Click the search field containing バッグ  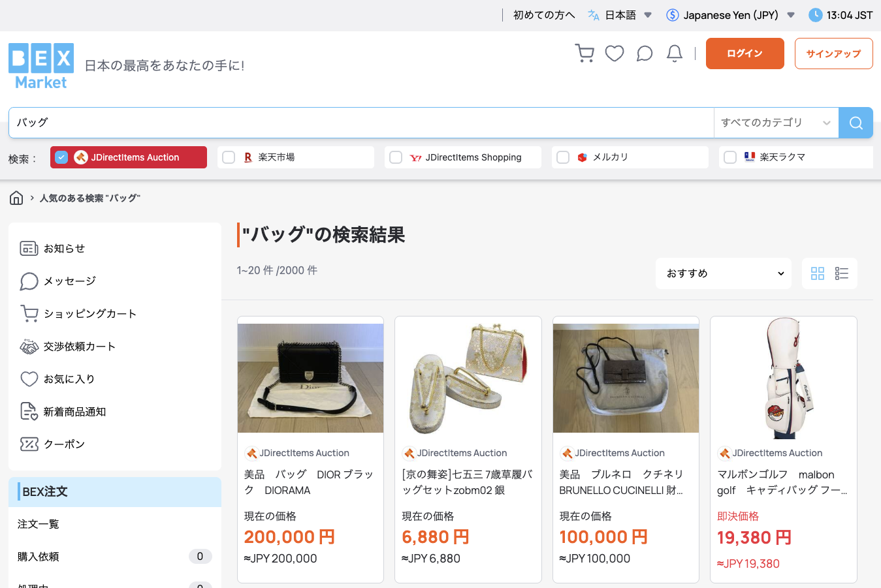[361, 123]
